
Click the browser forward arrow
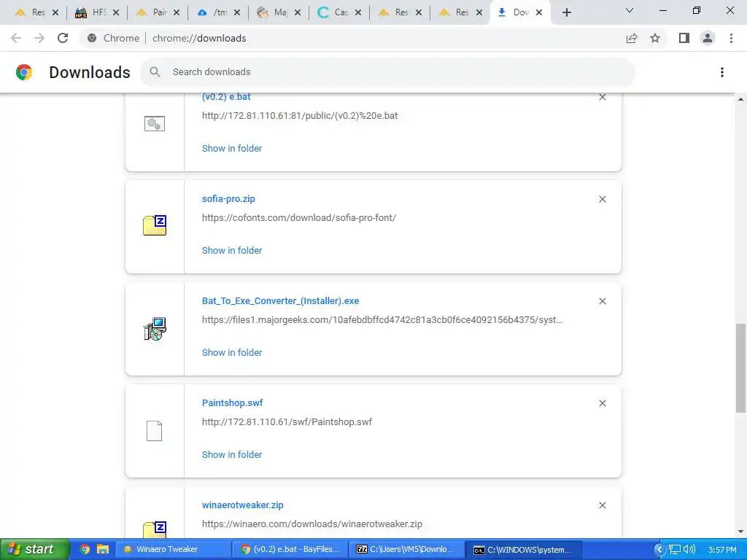[39, 38]
